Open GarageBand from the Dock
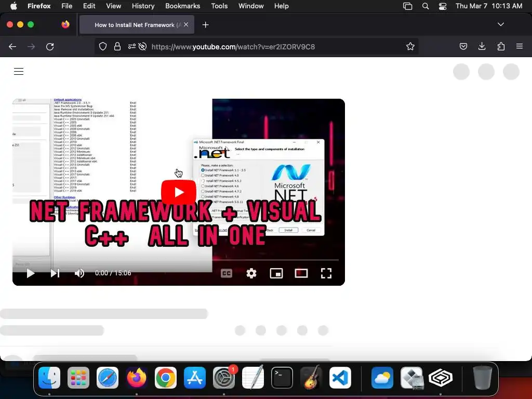Viewport: 532px width, 399px height. (311, 377)
